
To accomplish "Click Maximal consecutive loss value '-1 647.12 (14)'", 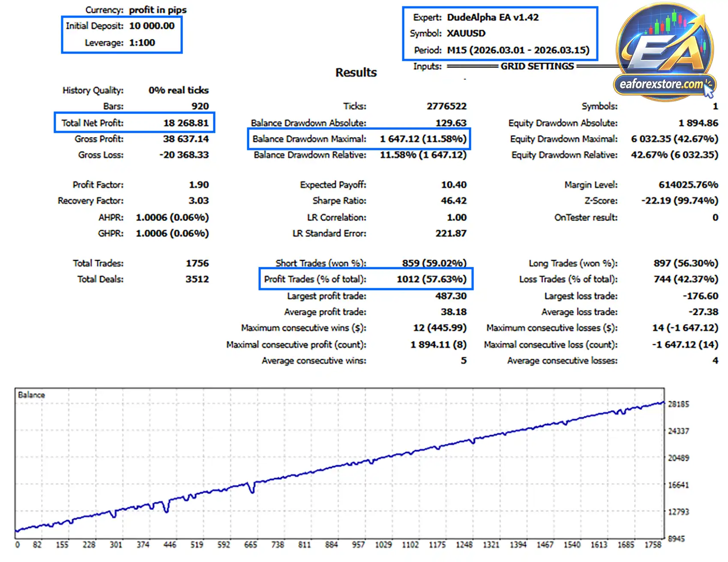I will point(686,345).
